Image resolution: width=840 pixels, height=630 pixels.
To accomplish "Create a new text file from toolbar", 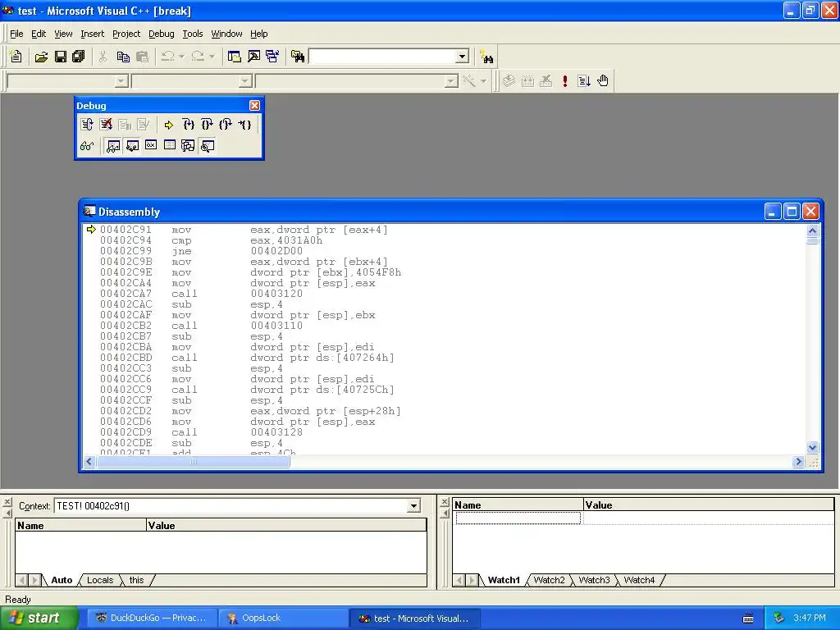I will (x=16, y=57).
